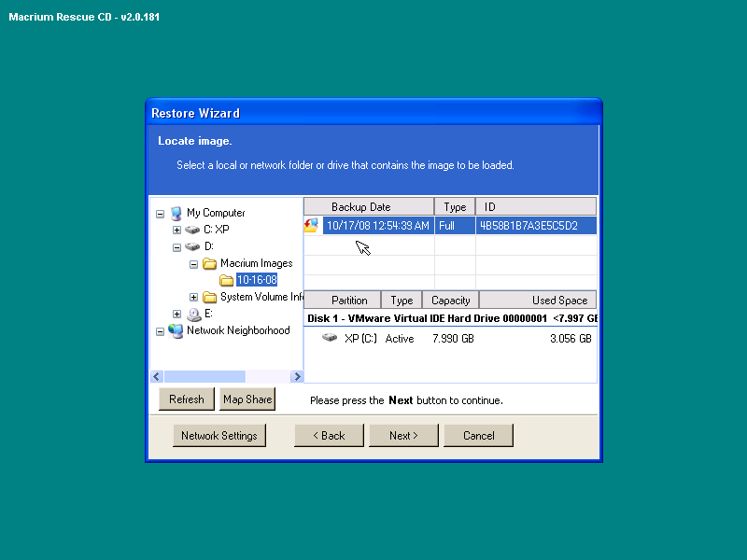Screen dimensions: 747x560
Task: Click the tree scrollbar right arrow
Action: [297, 377]
